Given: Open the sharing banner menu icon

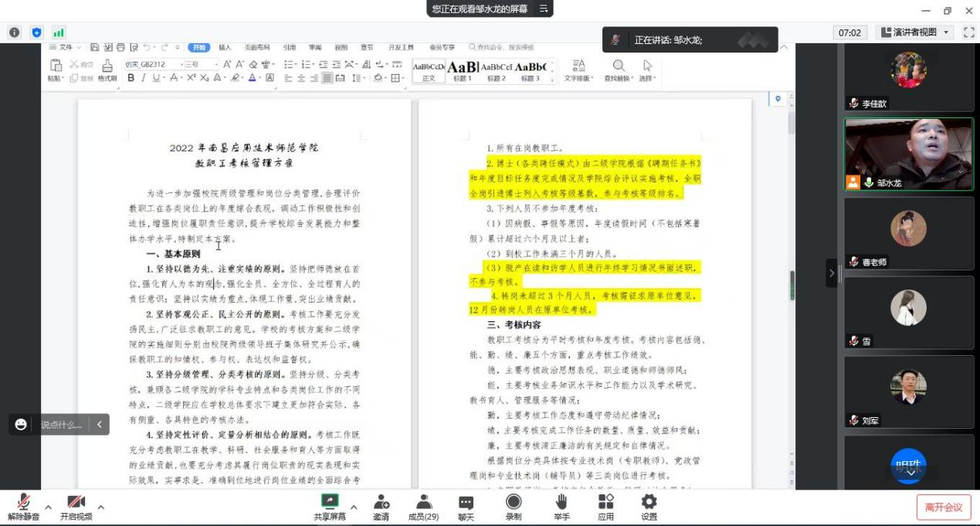Looking at the screenshot, I should [543, 8].
